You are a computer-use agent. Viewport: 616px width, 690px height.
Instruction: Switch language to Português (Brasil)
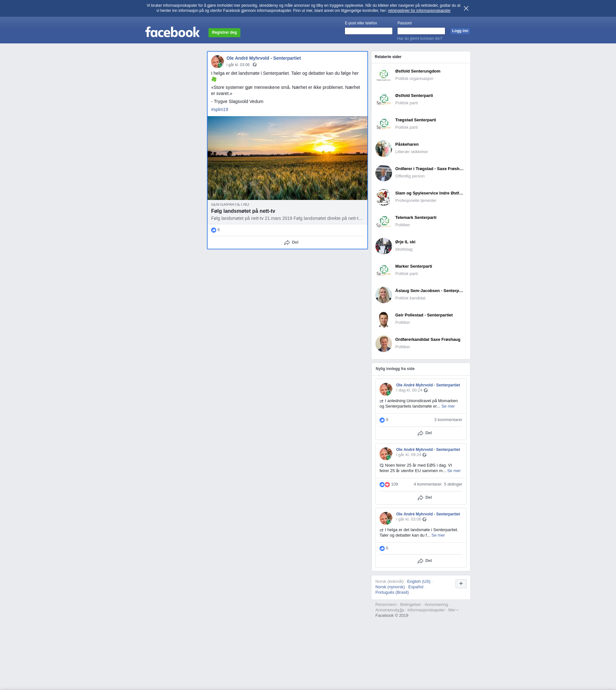pos(392,592)
